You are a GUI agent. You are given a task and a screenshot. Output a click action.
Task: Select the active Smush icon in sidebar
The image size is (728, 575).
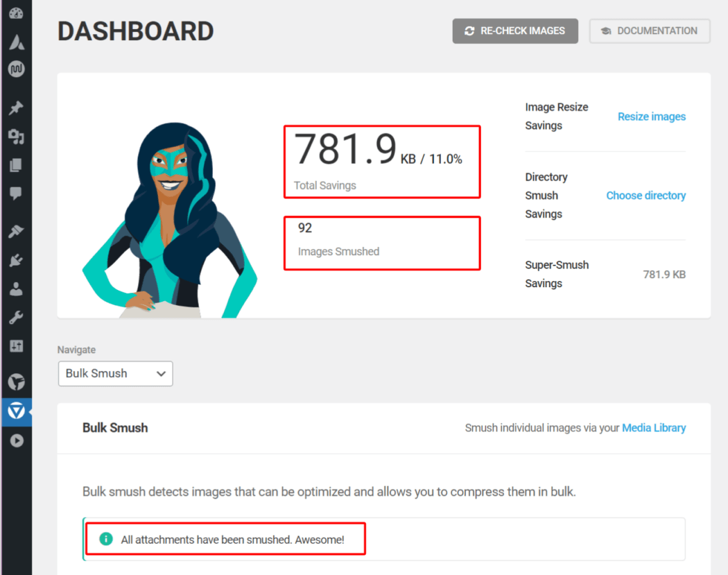pyautogui.click(x=16, y=411)
